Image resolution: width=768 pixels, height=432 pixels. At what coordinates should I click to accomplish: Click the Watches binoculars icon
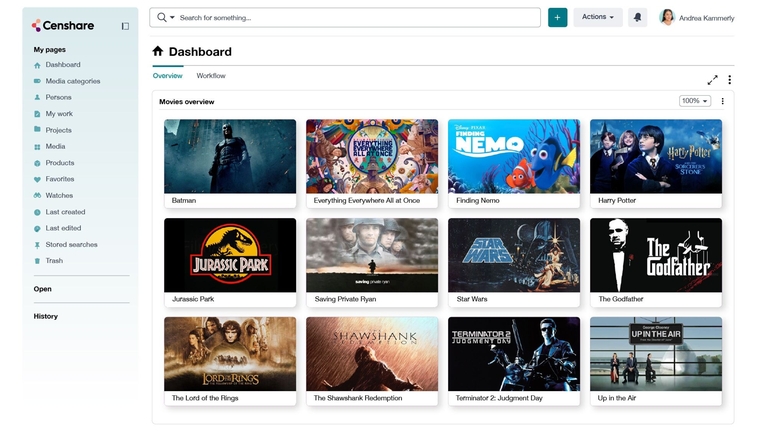[37, 195]
